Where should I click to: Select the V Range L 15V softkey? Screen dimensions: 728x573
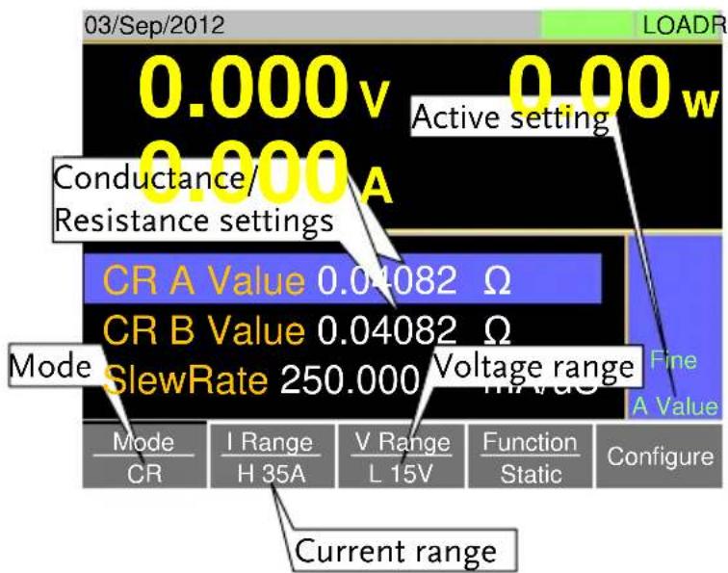pos(402,456)
